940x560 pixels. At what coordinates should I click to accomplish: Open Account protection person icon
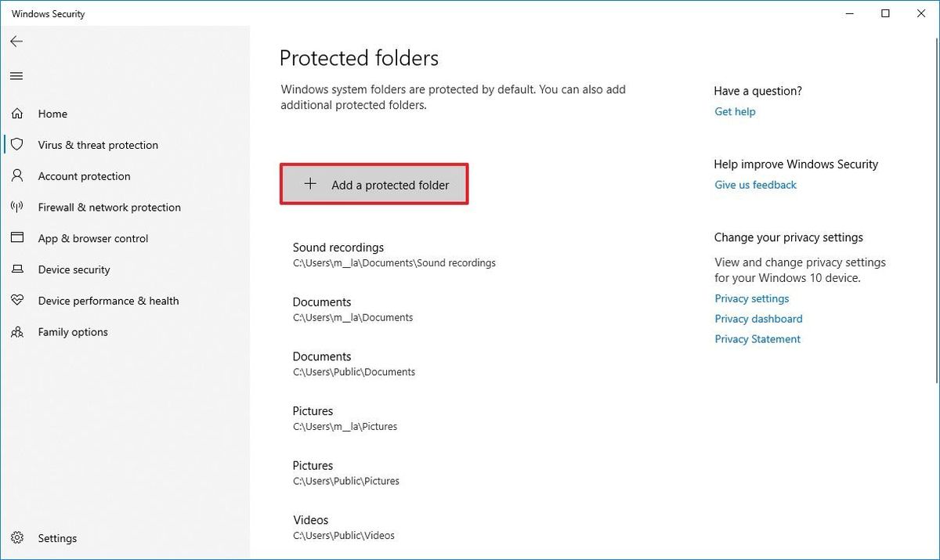point(17,176)
